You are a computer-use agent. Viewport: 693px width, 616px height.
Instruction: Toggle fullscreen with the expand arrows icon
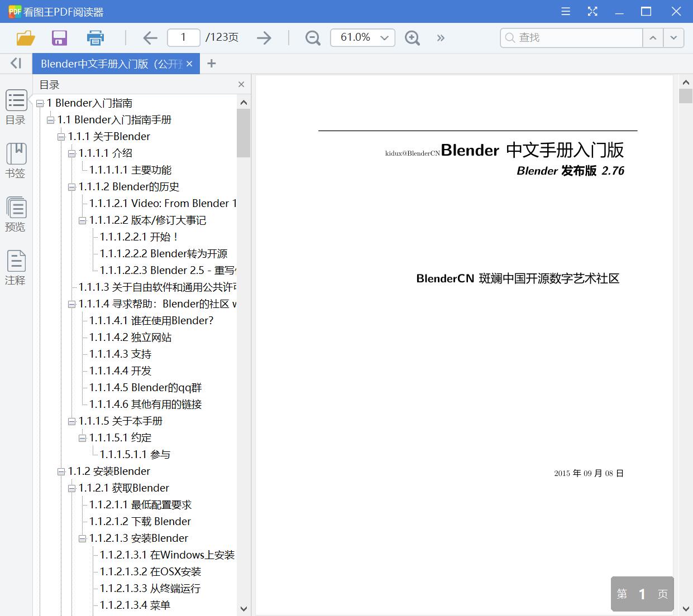tap(592, 11)
